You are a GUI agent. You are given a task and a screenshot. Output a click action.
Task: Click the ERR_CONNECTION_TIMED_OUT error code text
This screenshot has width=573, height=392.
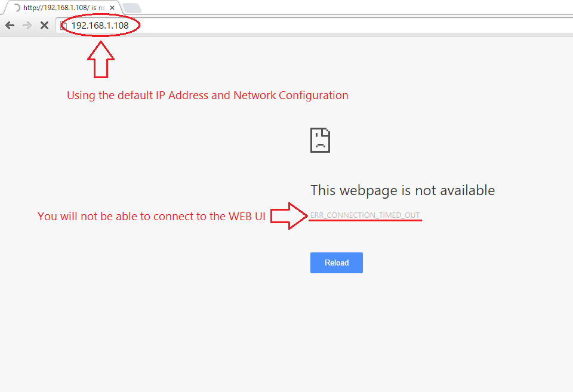(x=365, y=215)
